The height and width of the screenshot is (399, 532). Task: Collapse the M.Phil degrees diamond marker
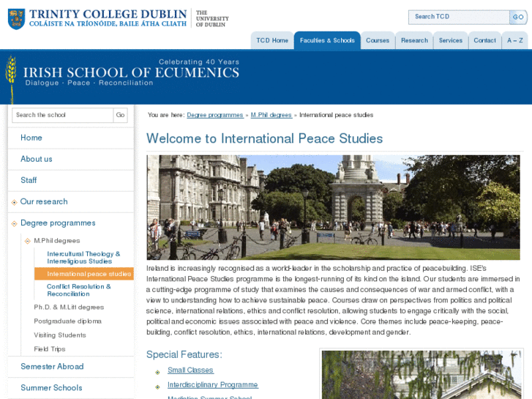[x=28, y=241]
